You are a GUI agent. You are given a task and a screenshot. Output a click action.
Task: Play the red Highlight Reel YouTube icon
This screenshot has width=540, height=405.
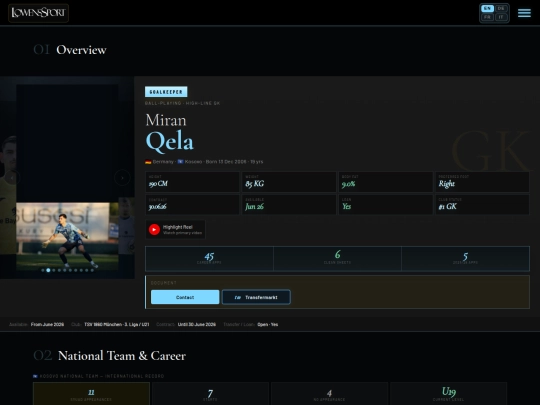pos(154,229)
